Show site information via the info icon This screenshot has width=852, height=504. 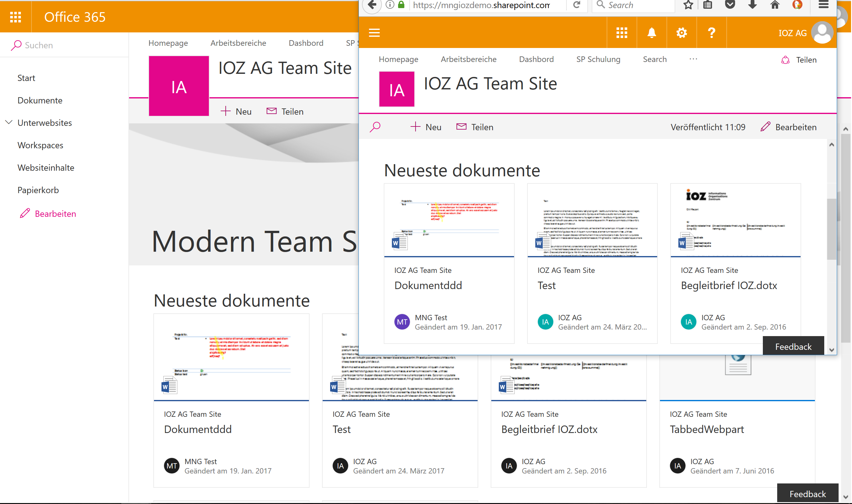coord(390,5)
